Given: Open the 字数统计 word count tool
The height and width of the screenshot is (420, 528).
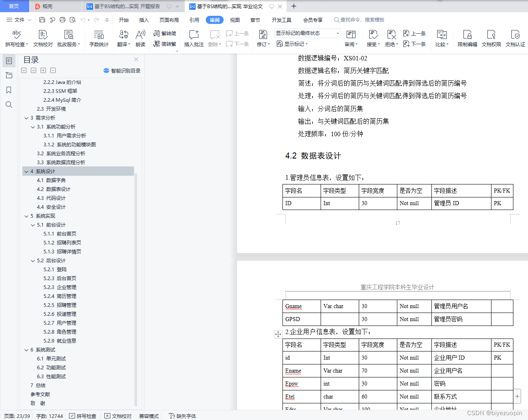Looking at the screenshot, I should [99, 39].
